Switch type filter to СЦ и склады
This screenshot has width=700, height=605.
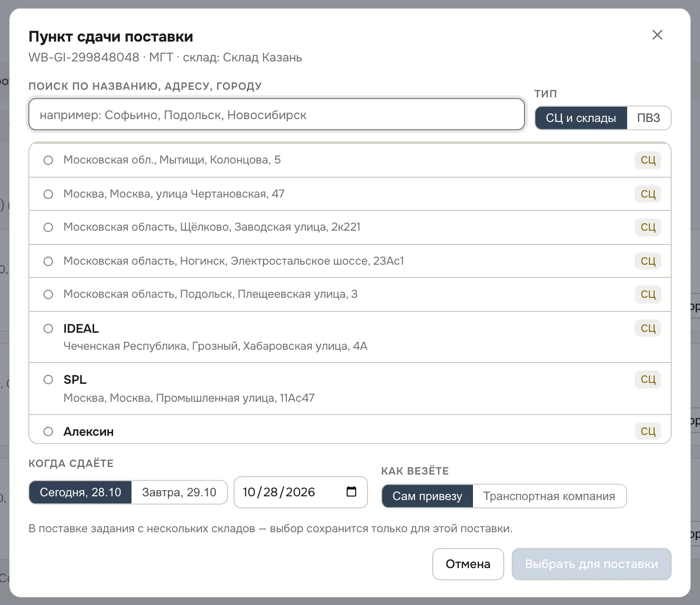point(581,118)
